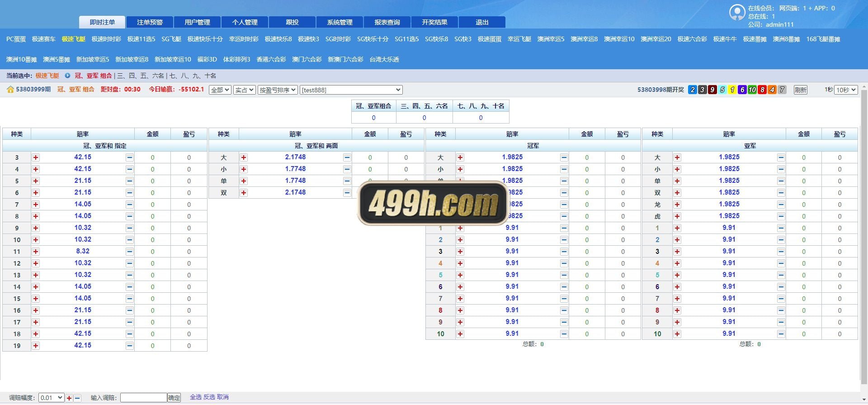The width and height of the screenshot is (868, 405).
Task: Click plus for 亚军 number 5
Action: pos(677,275)
